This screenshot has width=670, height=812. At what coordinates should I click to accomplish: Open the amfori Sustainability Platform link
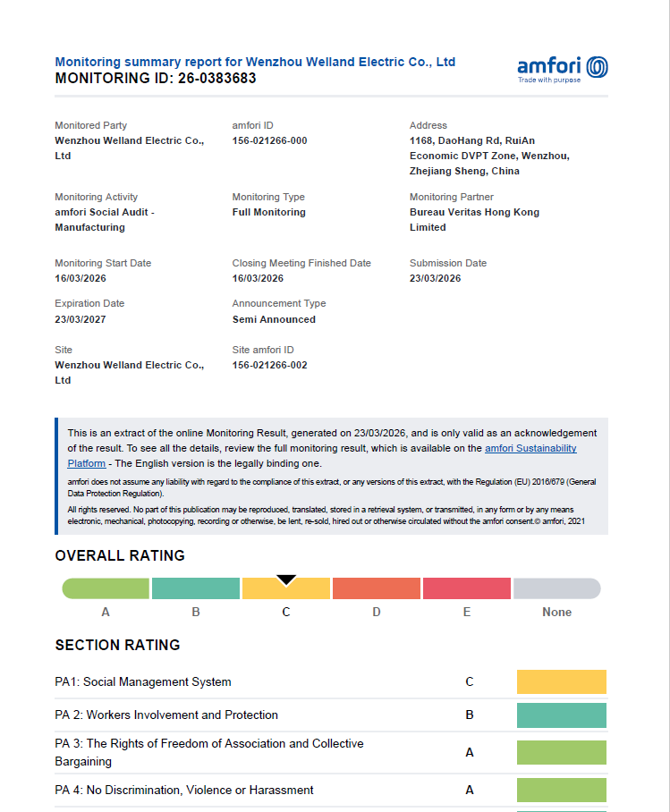pyautogui.click(x=530, y=448)
